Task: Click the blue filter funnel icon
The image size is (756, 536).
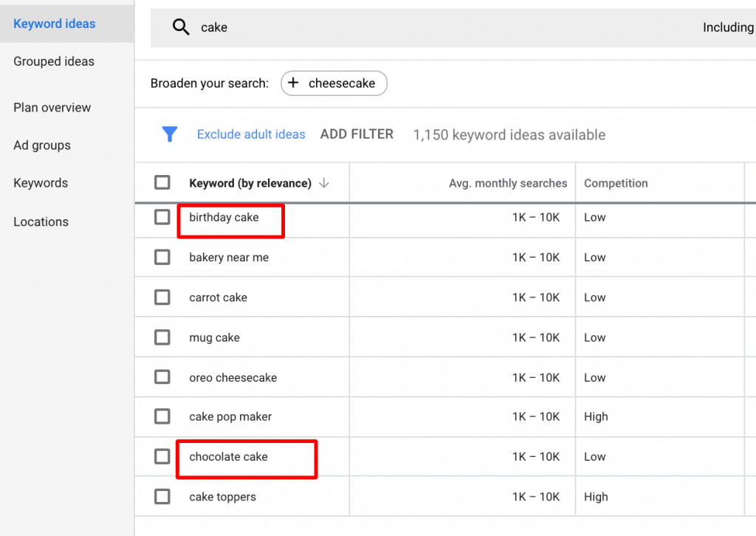Action: [170, 134]
